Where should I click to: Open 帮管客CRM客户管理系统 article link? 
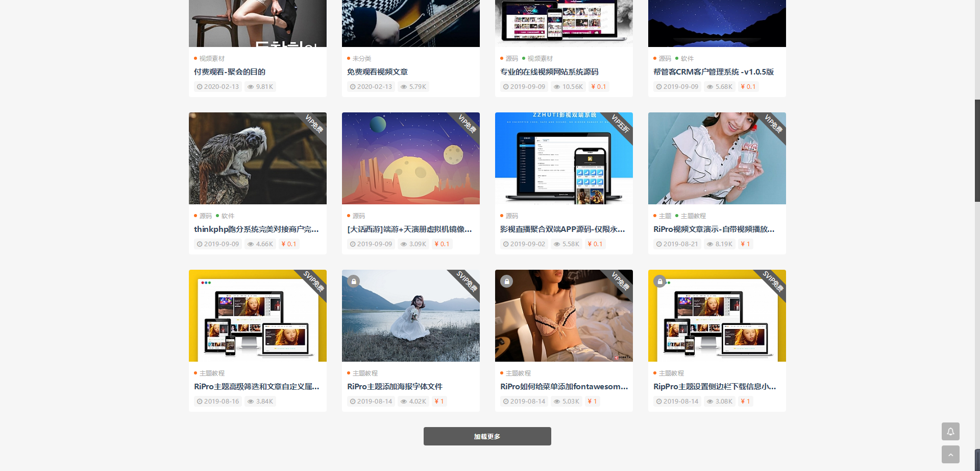tap(713, 72)
